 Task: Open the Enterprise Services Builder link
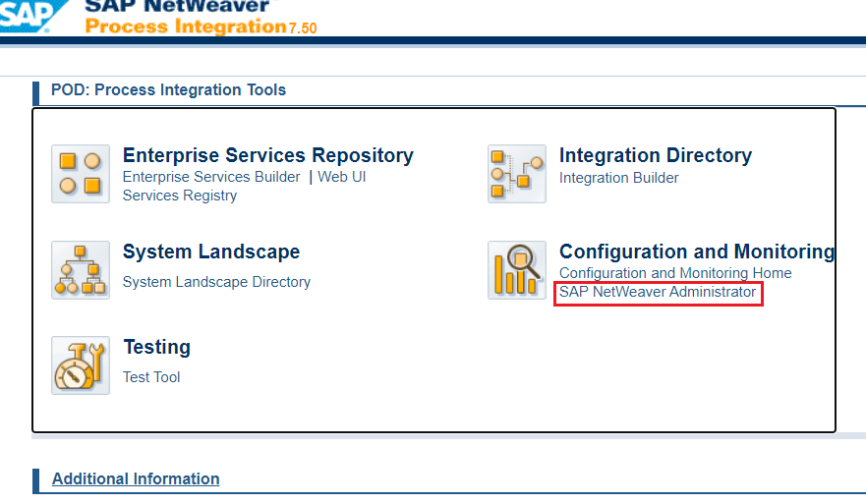pyautogui.click(x=211, y=177)
